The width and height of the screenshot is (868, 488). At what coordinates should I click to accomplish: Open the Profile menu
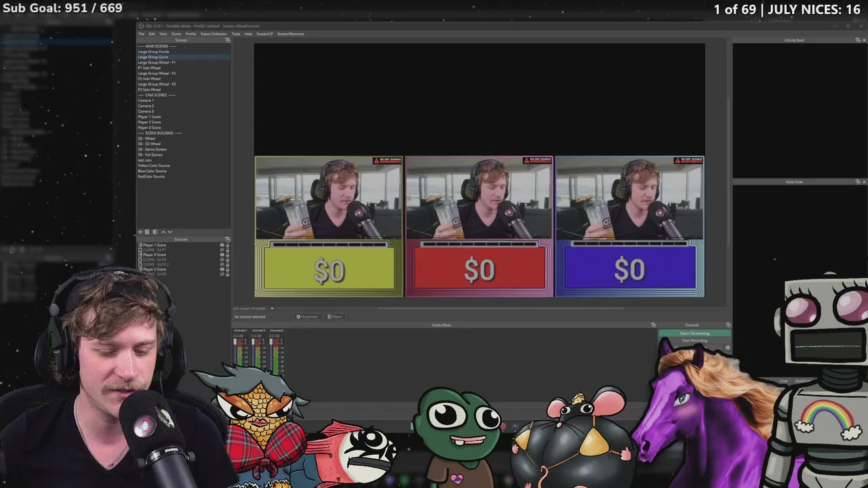(191, 34)
